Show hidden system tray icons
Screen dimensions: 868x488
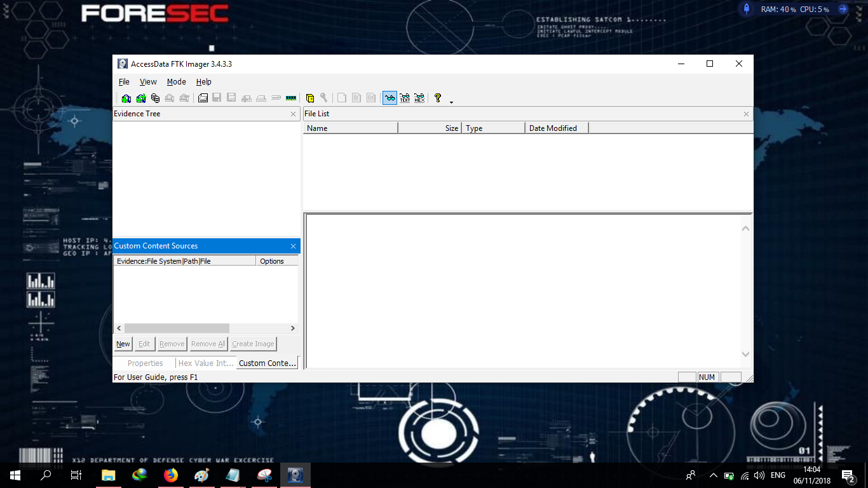pos(713,475)
